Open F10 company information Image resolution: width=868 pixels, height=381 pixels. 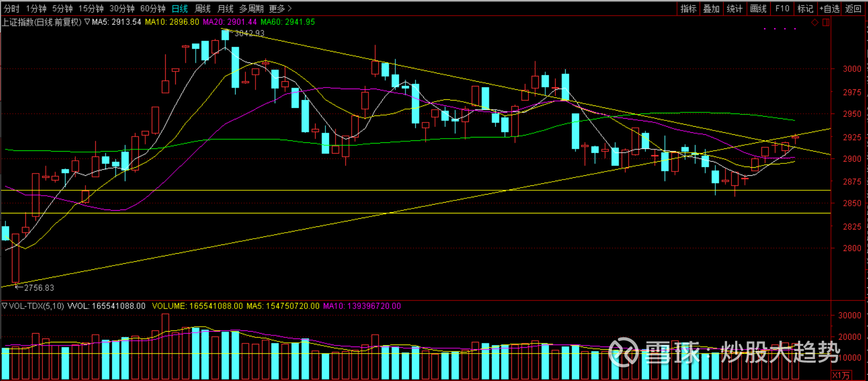782,9
